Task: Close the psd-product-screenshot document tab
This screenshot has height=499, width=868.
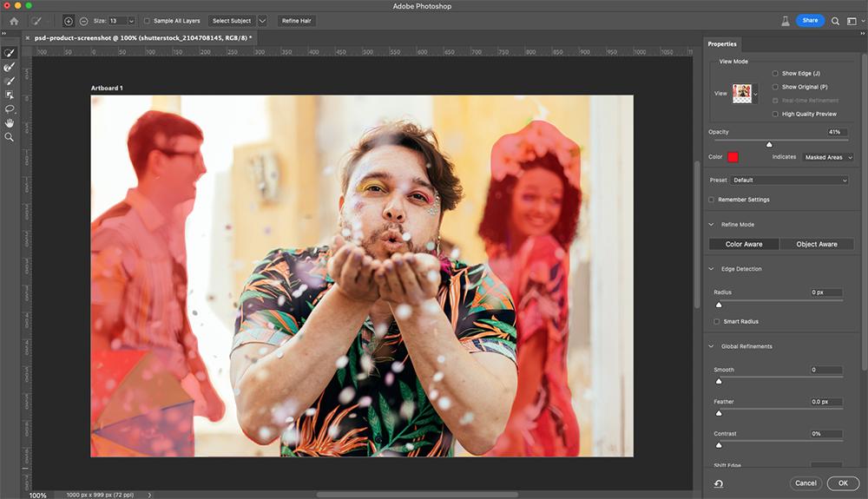Action: pyautogui.click(x=28, y=38)
